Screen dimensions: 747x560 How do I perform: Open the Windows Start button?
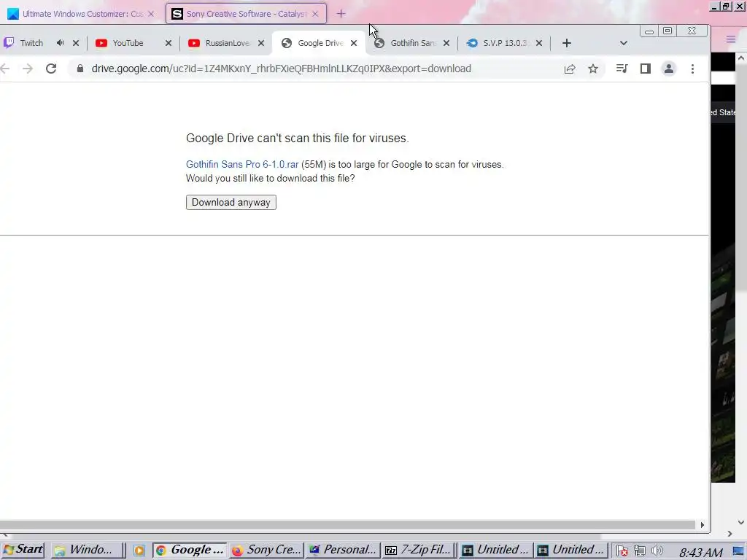(23, 550)
